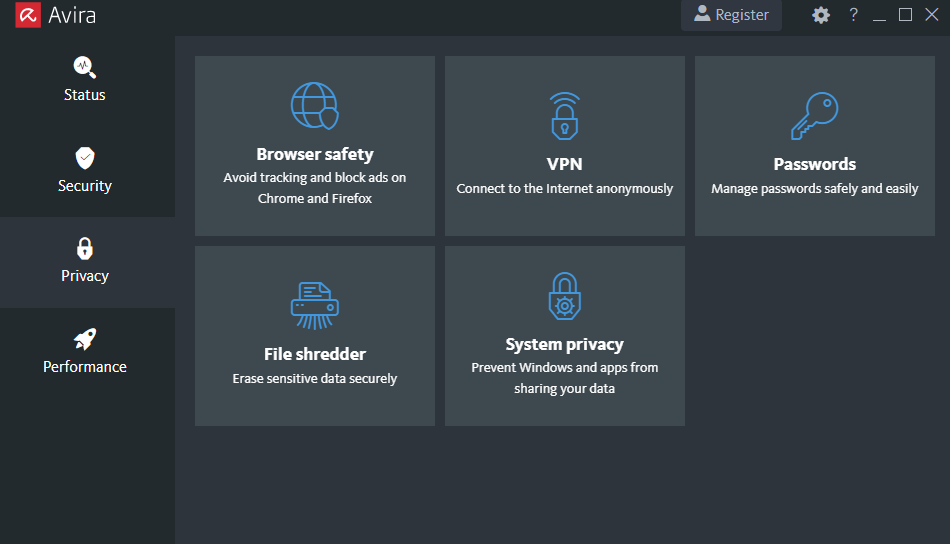Click the File shredder icon

(314, 306)
